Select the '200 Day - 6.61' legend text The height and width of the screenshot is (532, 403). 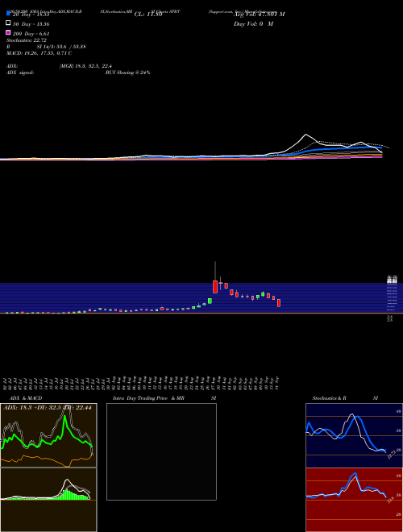point(31,34)
